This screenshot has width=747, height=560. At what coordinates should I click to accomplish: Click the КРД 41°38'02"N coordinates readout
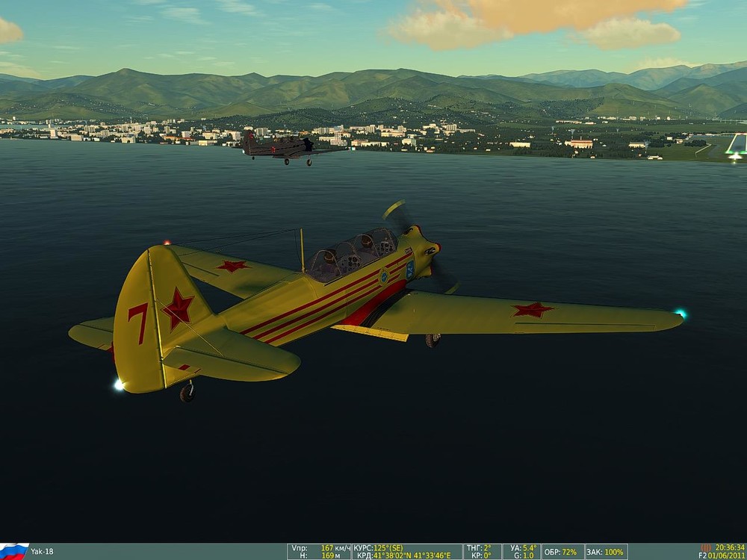[404, 556]
